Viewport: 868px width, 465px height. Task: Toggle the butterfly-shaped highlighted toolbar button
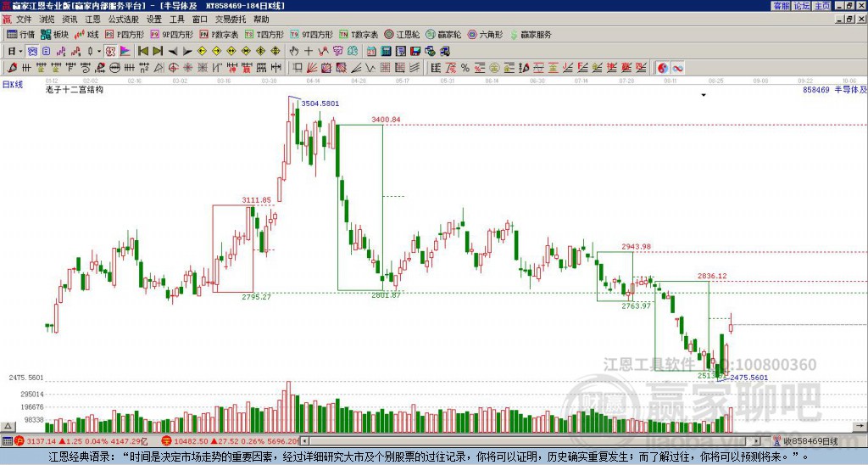(x=33, y=51)
